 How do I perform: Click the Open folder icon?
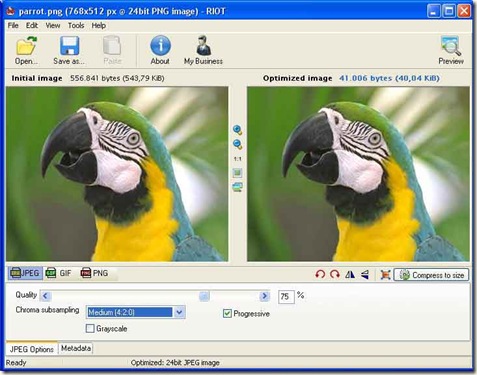pos(26,46)
